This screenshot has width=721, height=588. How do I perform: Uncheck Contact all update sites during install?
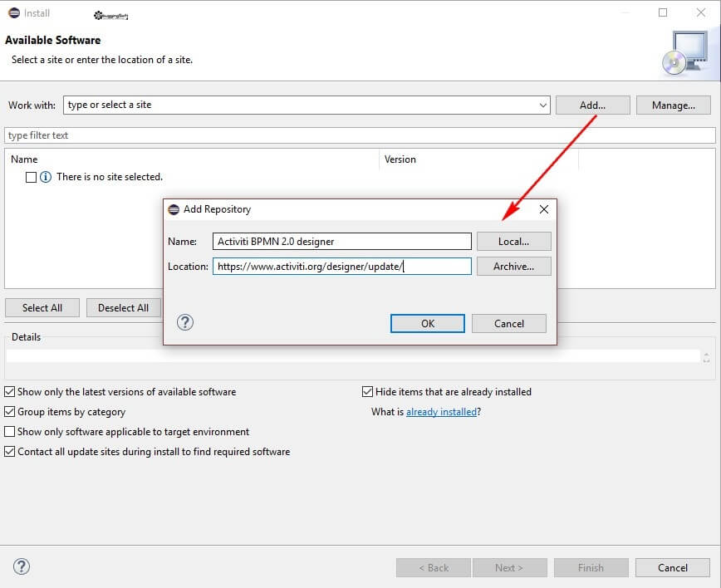[x=10, y=452]
